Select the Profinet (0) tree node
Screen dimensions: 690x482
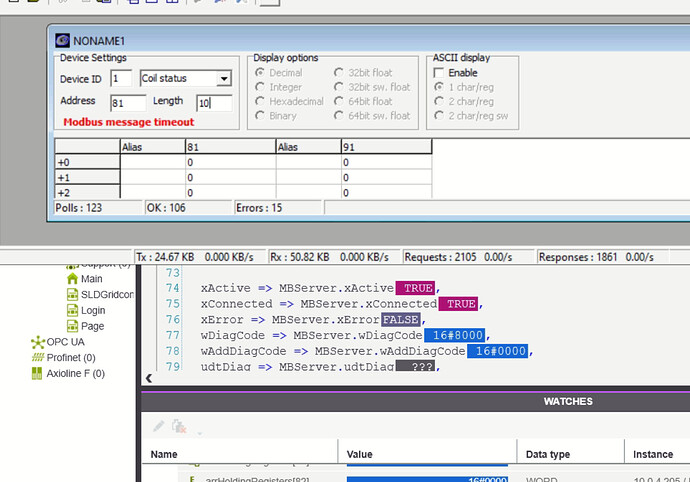[71, 357]
